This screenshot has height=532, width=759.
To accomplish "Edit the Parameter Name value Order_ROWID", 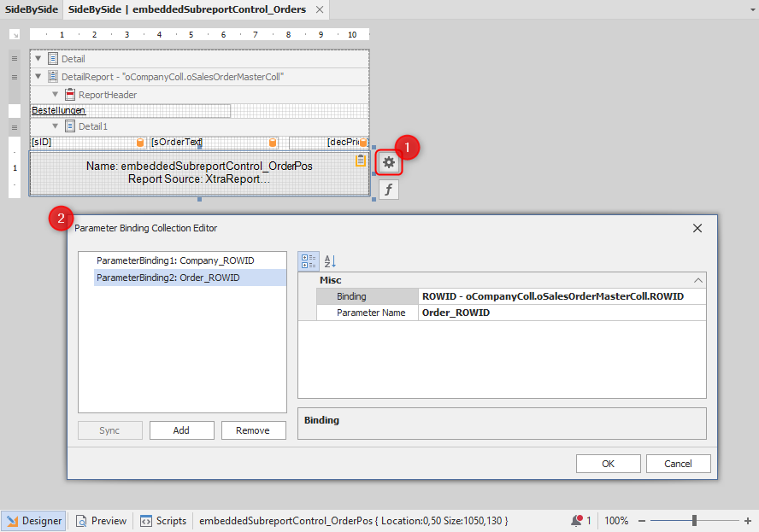I will [562, 313].
